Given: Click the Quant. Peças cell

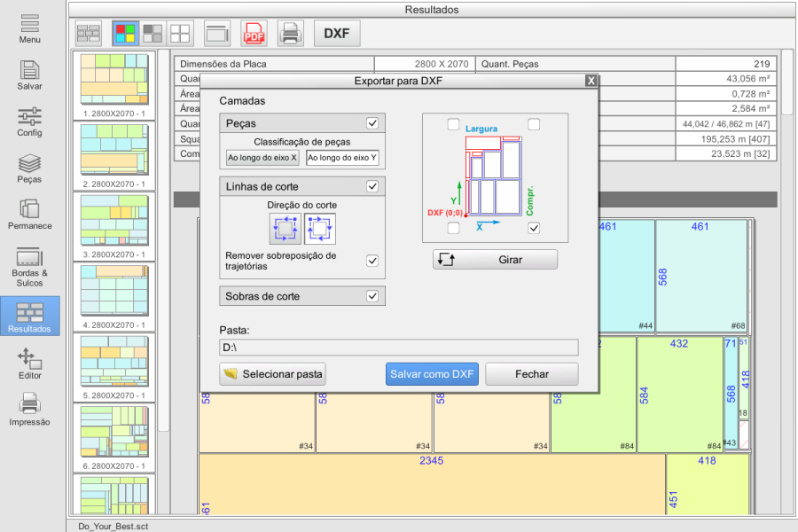Looking at the screenshot, I should pyautogui.click(x=575, y=64).
